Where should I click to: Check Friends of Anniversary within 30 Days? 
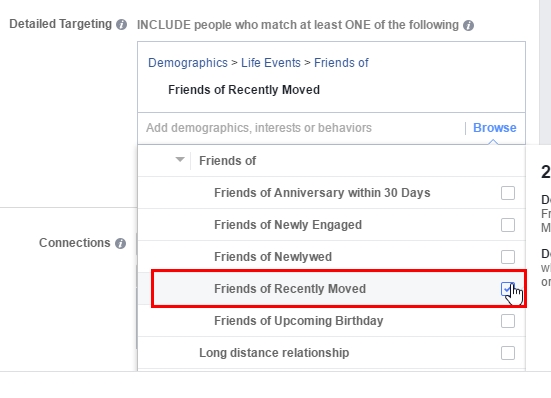pos(508,193)
